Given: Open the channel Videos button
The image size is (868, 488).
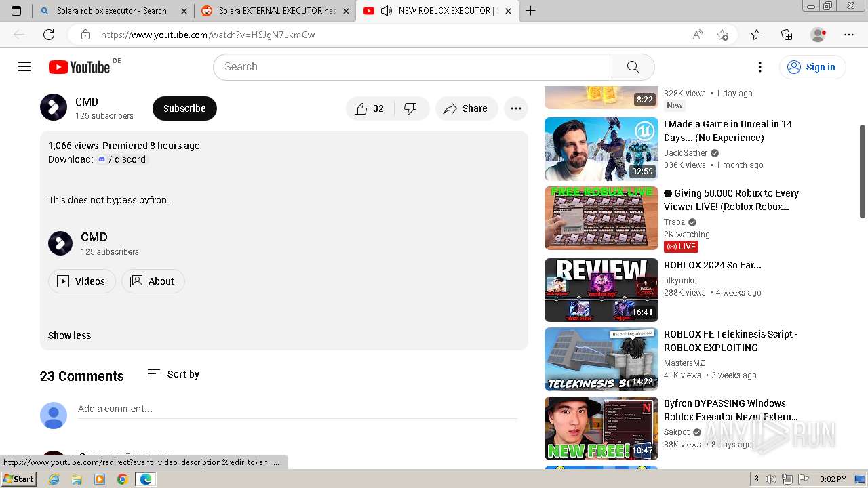Looking at the screenshot, I should tap(82, 281).
